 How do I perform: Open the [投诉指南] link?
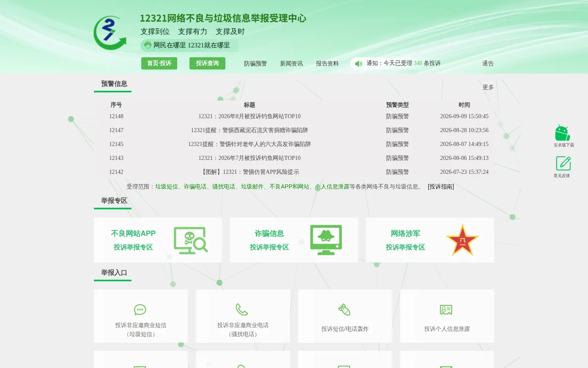click(x=441, y=187)
